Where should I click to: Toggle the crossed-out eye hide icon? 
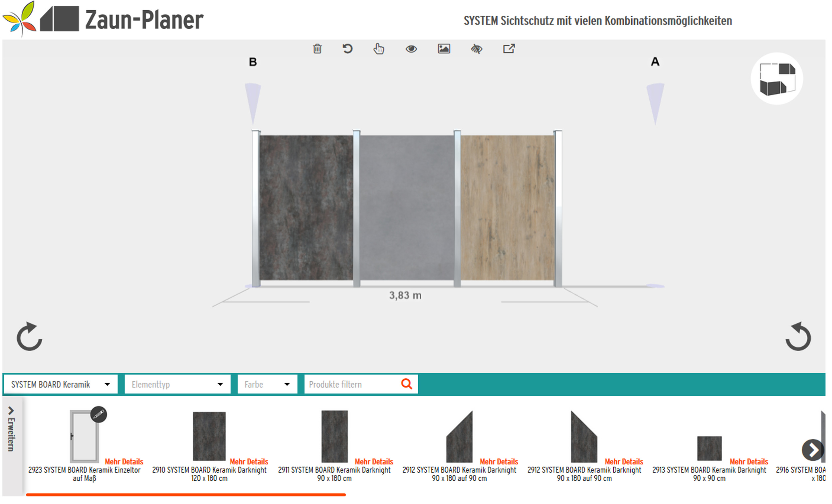pos(477,49)
